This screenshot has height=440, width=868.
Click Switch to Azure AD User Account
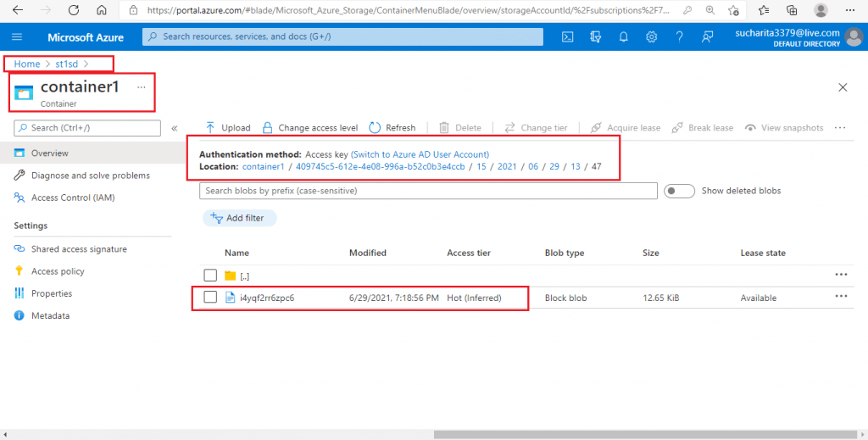pyautogui.click(x=420, y=154)
